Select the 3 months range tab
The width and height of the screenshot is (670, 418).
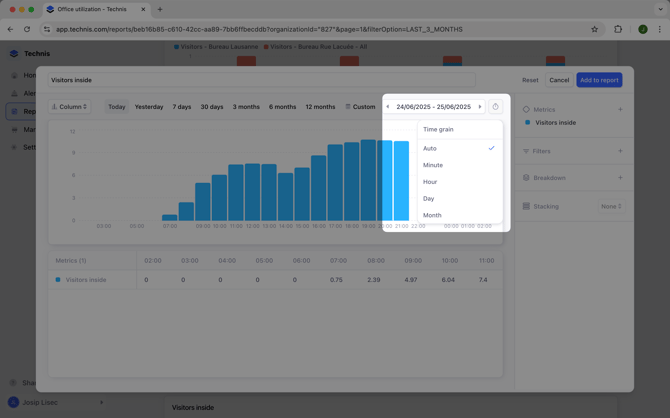246,107
